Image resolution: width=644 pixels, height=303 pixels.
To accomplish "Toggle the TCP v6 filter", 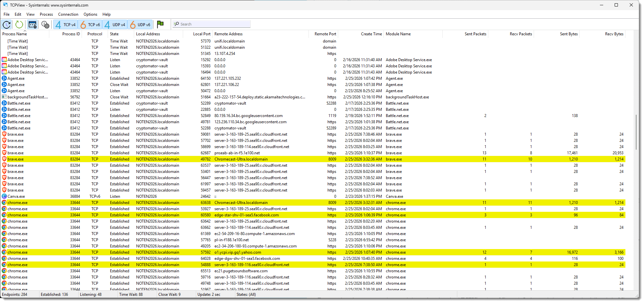I will point(90,25).
